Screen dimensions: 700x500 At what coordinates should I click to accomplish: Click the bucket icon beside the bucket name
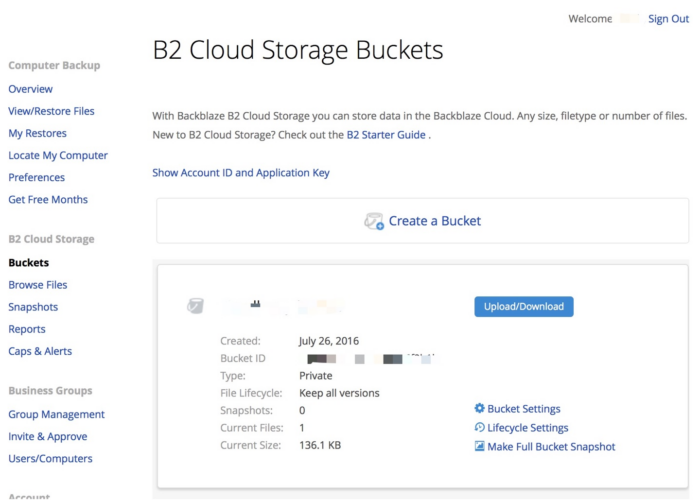196,306
